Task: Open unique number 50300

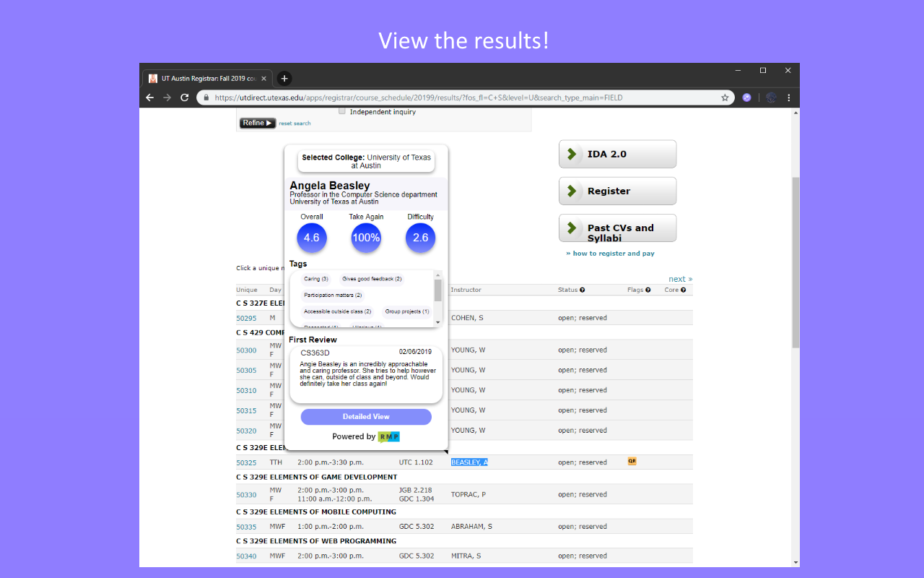Action: click(x=246, y=350)
